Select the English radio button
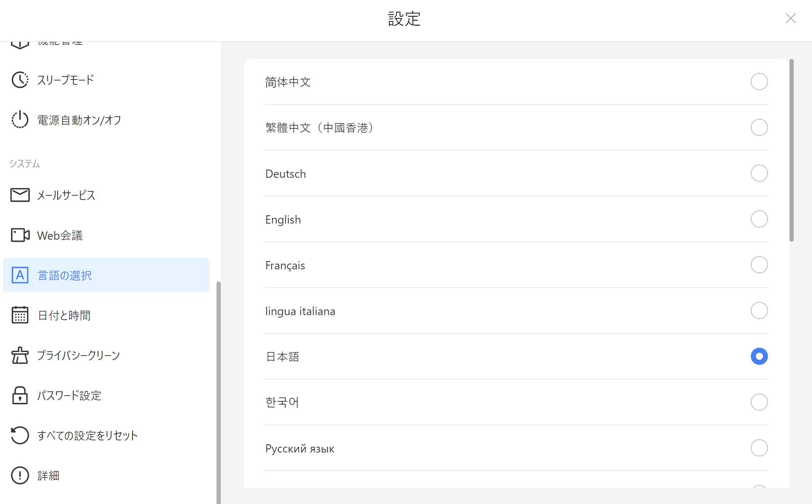The image size is (812, 504). [x=759, y=219]
